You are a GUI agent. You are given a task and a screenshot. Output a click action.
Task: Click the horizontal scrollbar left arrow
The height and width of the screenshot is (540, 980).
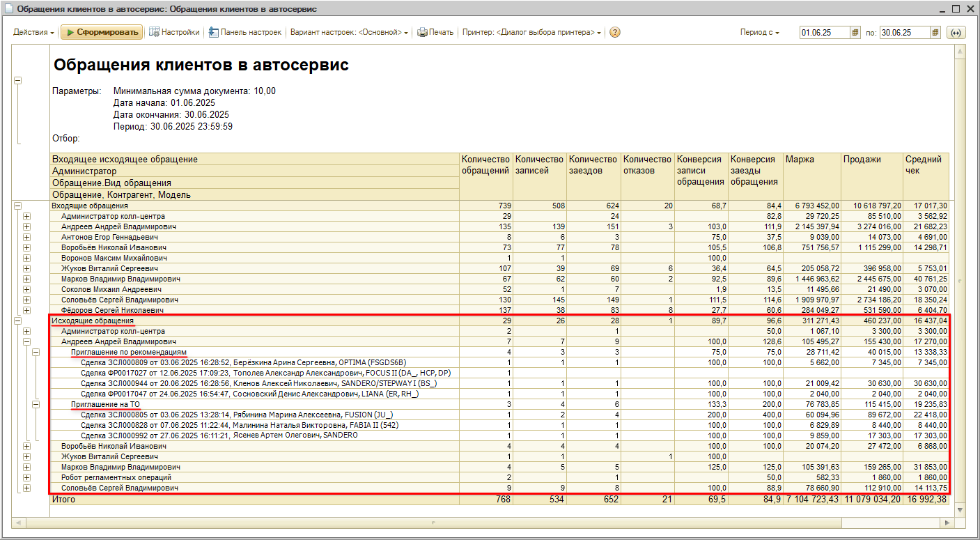pyautogui.click(x=17, y=522)
